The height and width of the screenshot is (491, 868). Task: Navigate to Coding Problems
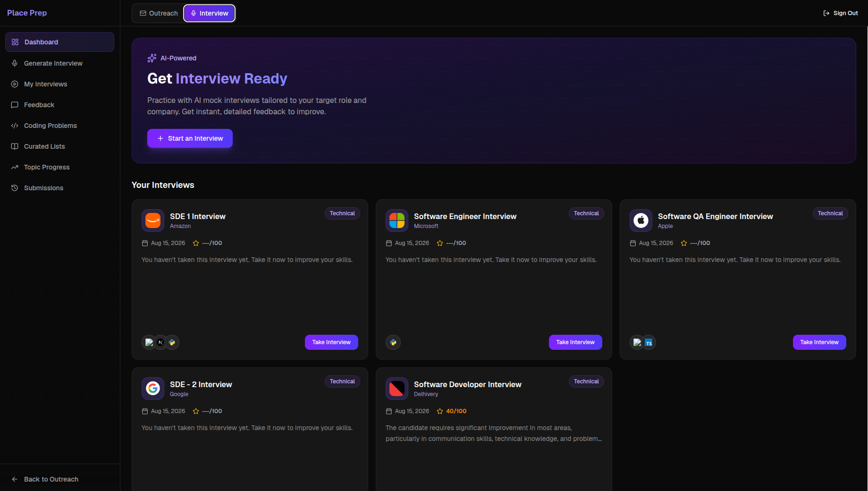[59, 126]
